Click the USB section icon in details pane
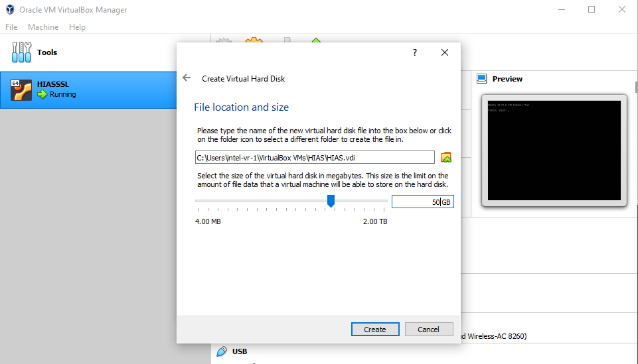Screen dimensions: 638x364 tap(222, 351)
